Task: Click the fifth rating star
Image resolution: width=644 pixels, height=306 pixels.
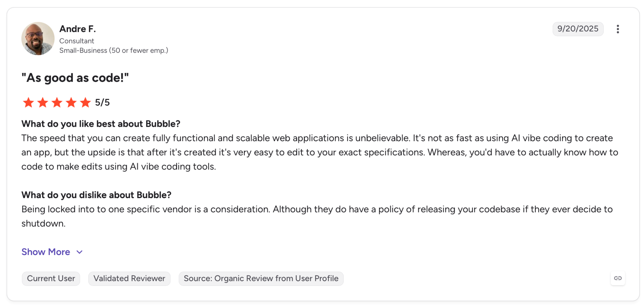Action: 85,103
